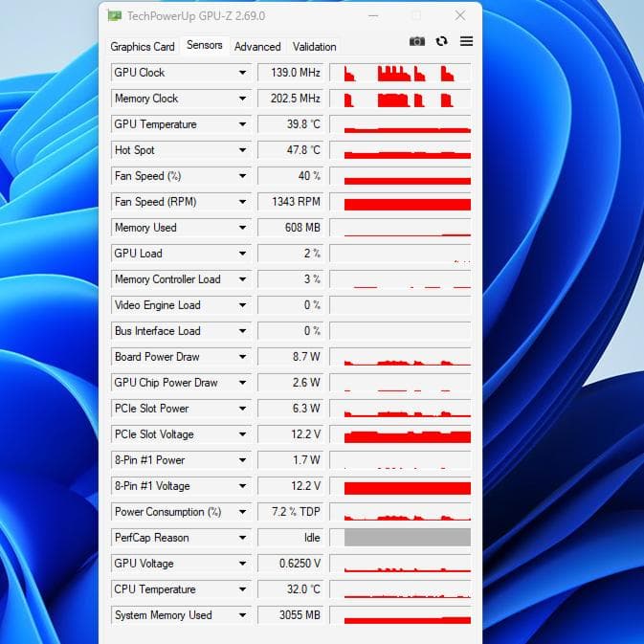Expand the Memory Used dropdown
The width and height of the screenshot is (644, 644).
pyautogui.click(x=243, y=228)
